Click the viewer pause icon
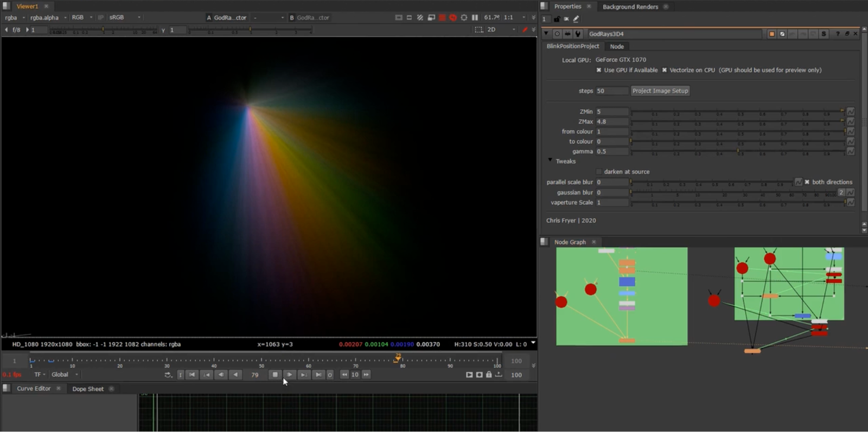Viewport: 868px width, 432px height. [475, 17]
